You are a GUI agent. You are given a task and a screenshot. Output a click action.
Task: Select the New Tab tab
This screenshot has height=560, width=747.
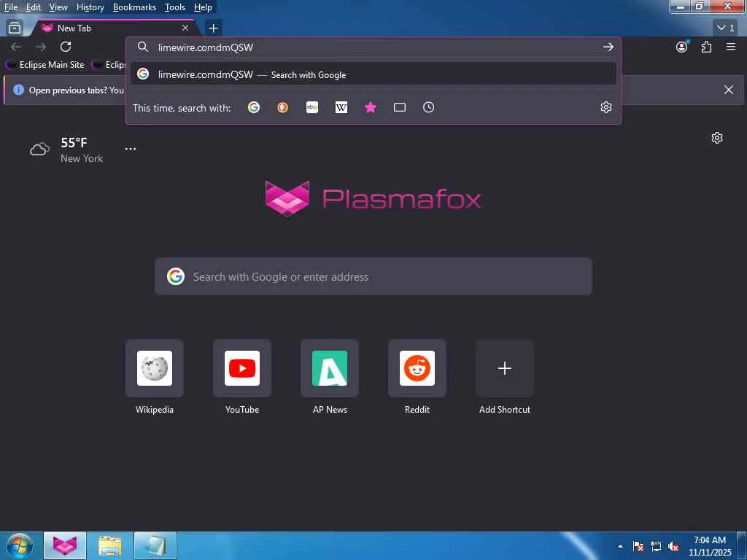(x=115, y=28)
